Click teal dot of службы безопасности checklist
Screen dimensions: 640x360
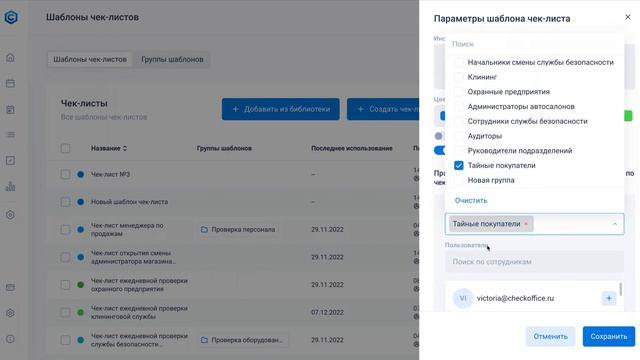[80, 340]
